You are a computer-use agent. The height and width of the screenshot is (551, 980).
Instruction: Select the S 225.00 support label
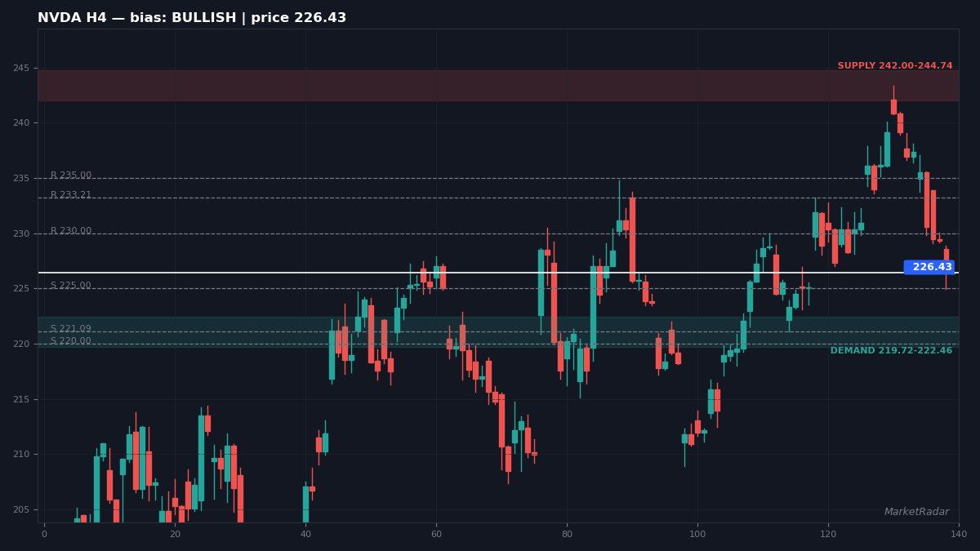(71, 286)
